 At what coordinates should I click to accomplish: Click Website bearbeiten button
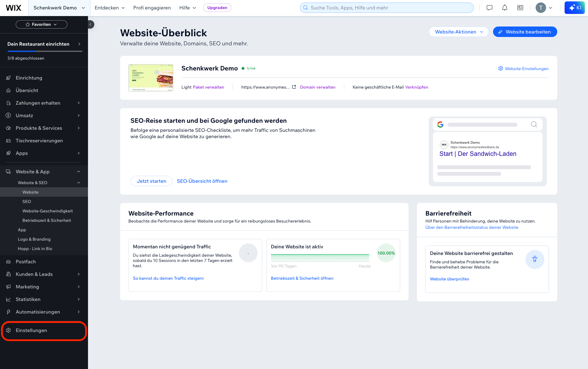coord(525,32)
